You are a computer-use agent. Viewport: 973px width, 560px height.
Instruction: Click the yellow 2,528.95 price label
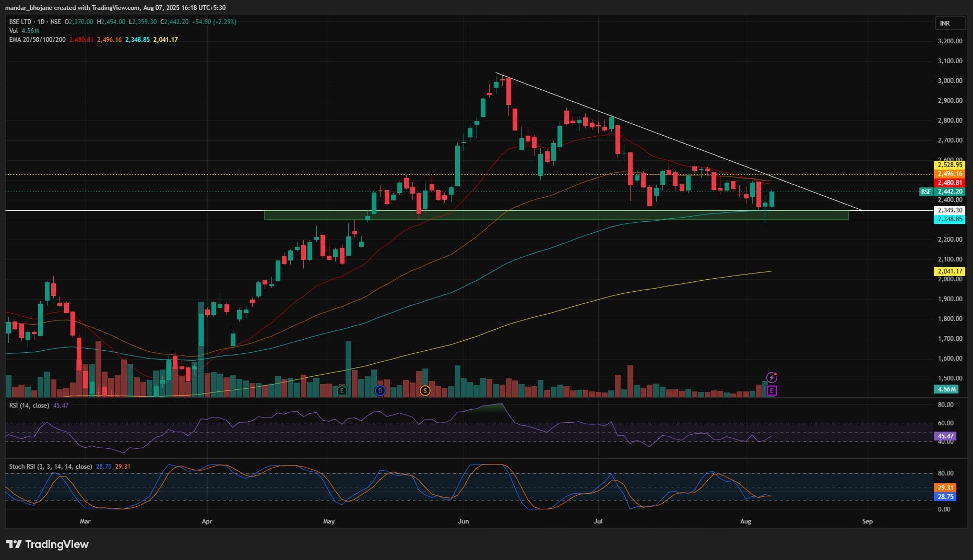950,165
